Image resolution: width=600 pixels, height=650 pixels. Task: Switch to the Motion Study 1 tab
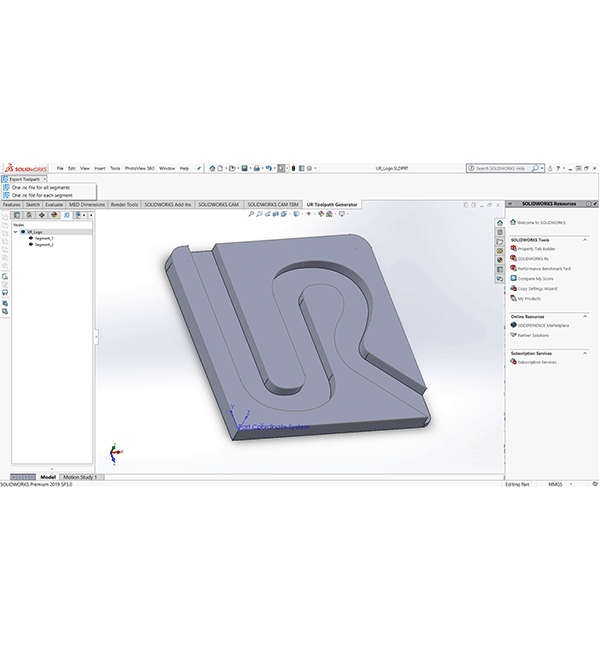pos(80,477)
